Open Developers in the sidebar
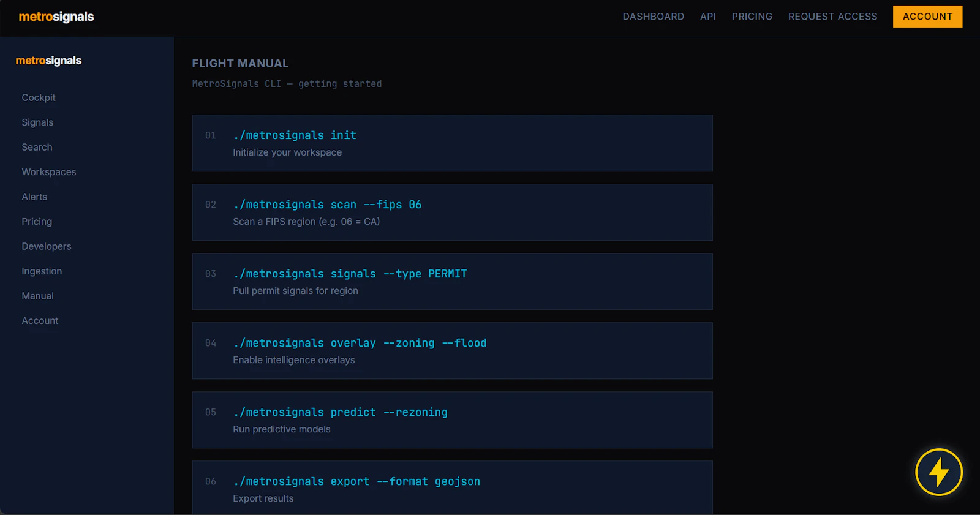This screenshot has height=515, width=980. (47, 246)
